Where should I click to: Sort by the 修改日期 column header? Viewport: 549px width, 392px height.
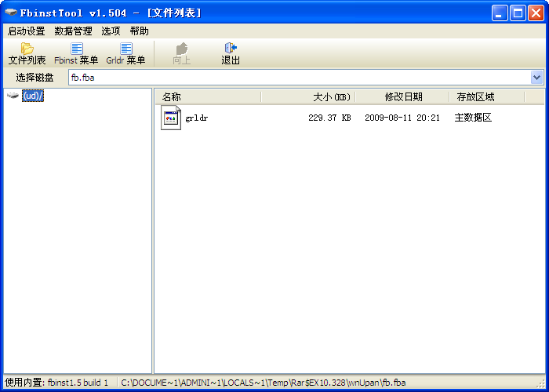[402, 96]
